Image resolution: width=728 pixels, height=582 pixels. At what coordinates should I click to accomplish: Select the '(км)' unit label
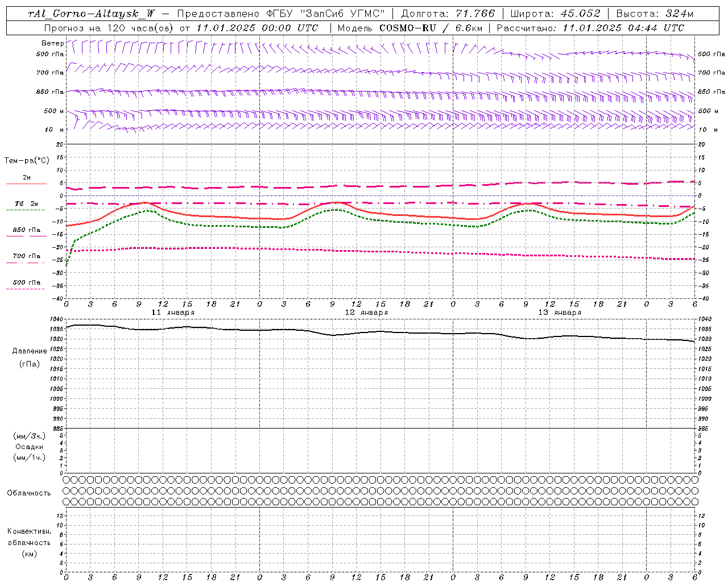(29, 554)
